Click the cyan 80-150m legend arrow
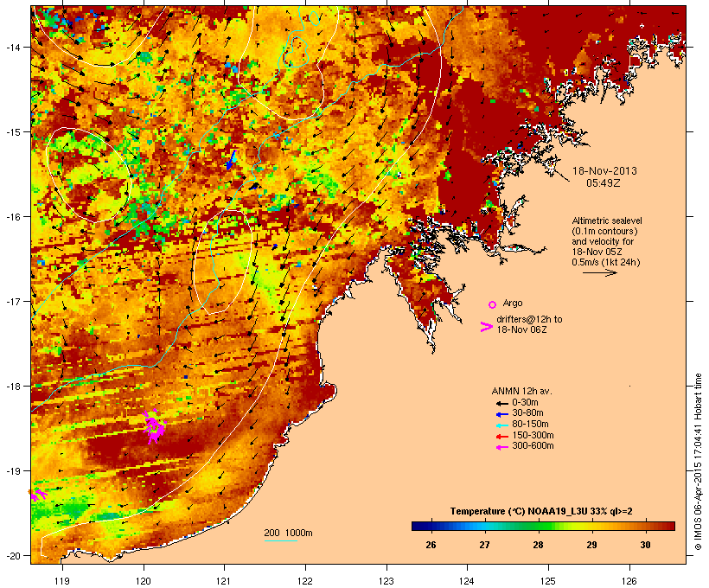 pyautogui.click(x=501, y=425)
